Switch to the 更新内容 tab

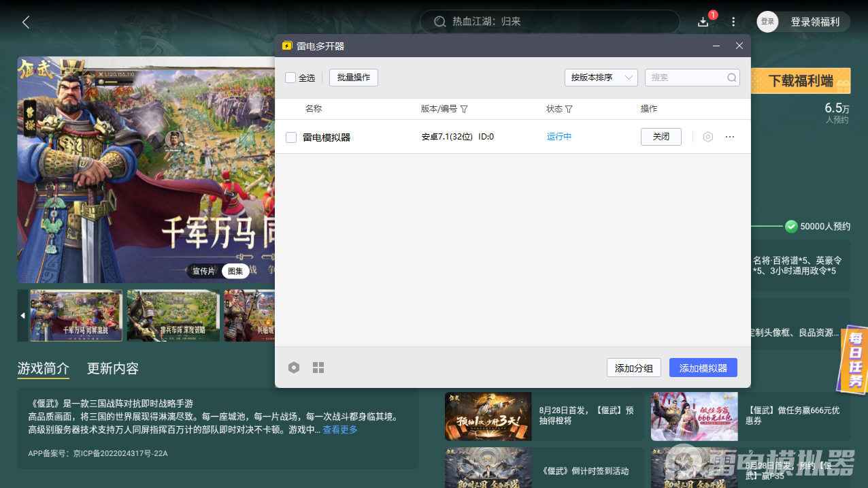112,368
